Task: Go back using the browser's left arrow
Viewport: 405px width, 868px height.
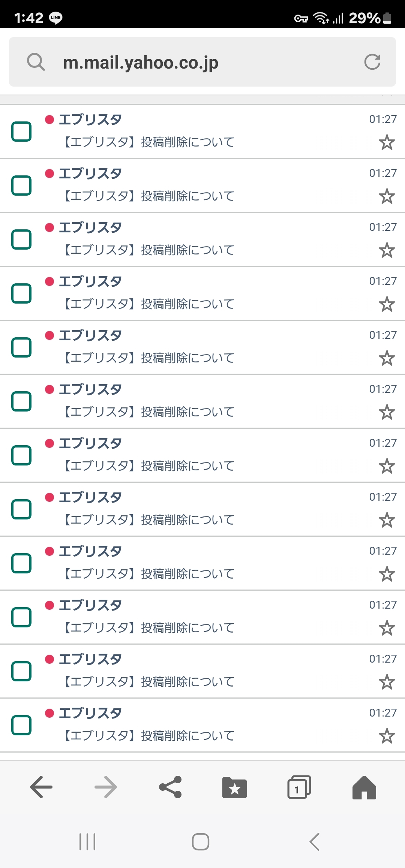Action: 41,787
